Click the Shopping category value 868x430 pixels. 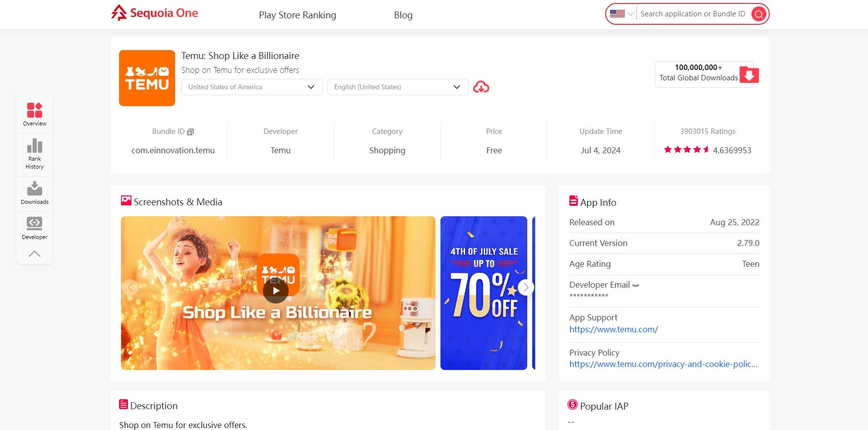(387, 150)
